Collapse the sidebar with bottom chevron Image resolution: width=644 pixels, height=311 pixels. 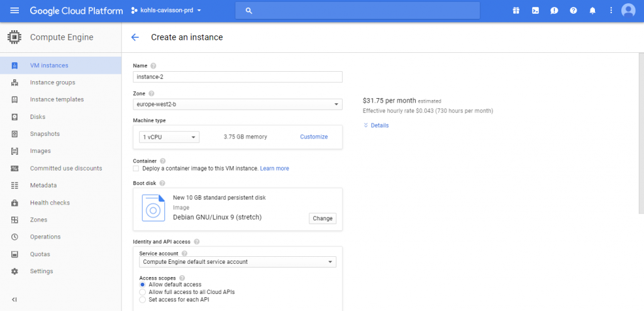point(14,299)
